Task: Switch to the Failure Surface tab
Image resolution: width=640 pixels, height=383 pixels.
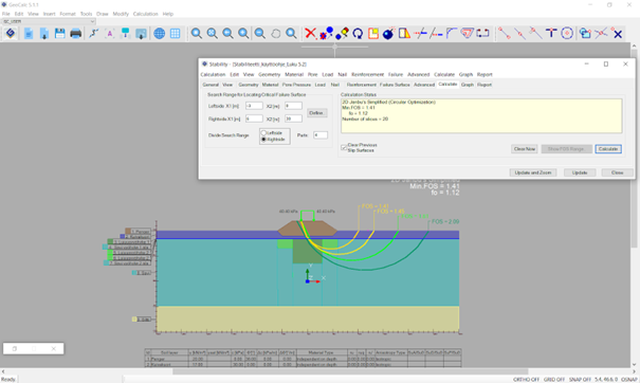Action: click(395, 85)
